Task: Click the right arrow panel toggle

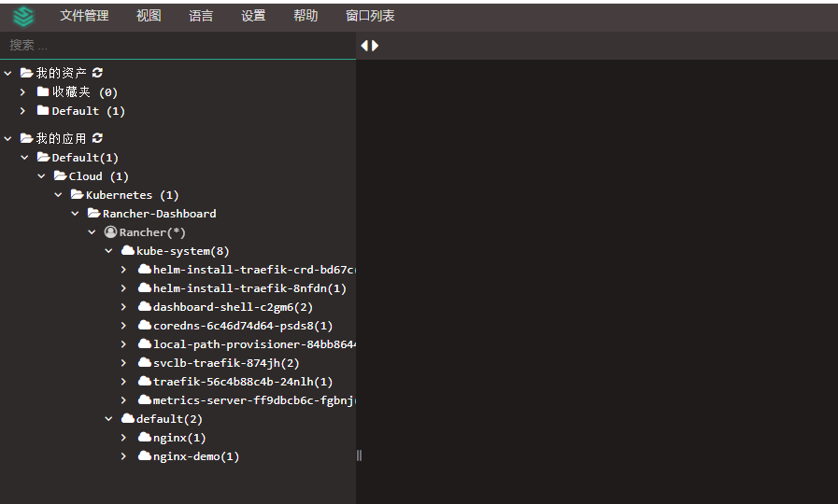Action: tap(376, 46)
